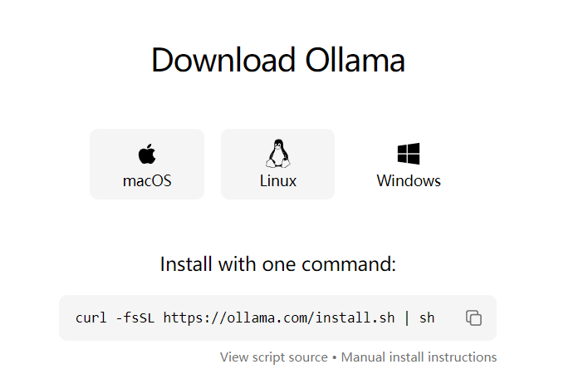Click the 'Install with one command:' text
This screenshot has width=588, height=384.
277,264
